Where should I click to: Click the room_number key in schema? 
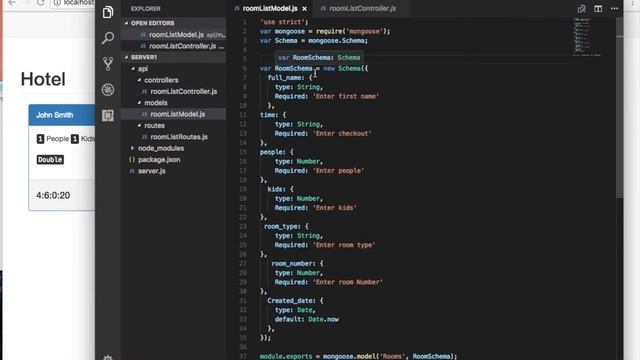click(x=293, y=264)
